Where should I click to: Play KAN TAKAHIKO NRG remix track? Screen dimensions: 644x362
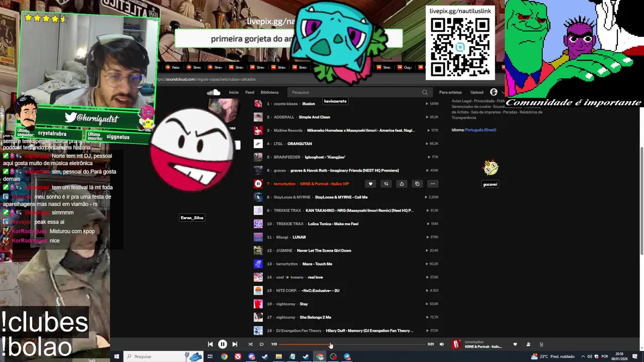pos(346,210)
